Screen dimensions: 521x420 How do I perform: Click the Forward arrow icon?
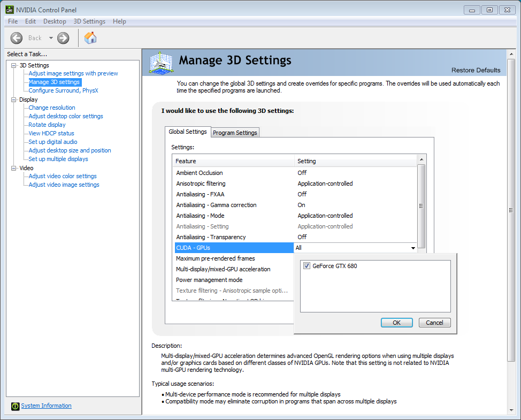click(x=63, y=38)
